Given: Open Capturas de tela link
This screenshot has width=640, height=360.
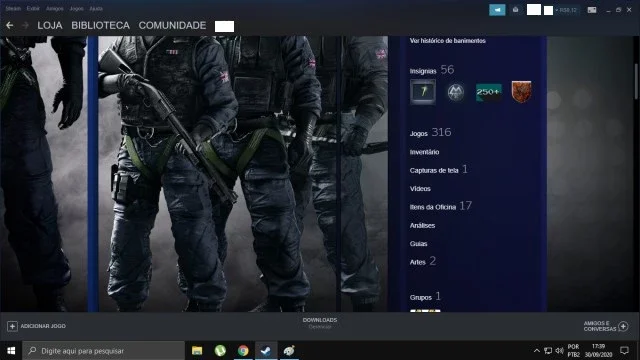Looking at the screenshot, I should (438, 169).
